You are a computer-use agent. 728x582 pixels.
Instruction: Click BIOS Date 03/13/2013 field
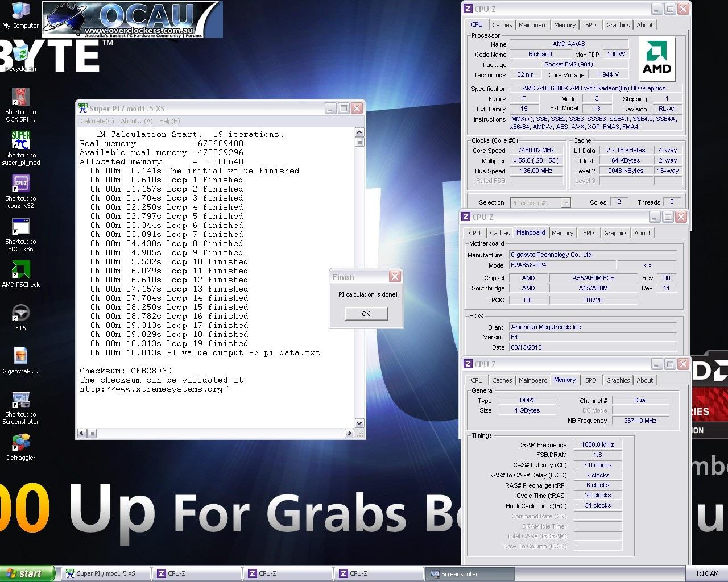(593, 347)
